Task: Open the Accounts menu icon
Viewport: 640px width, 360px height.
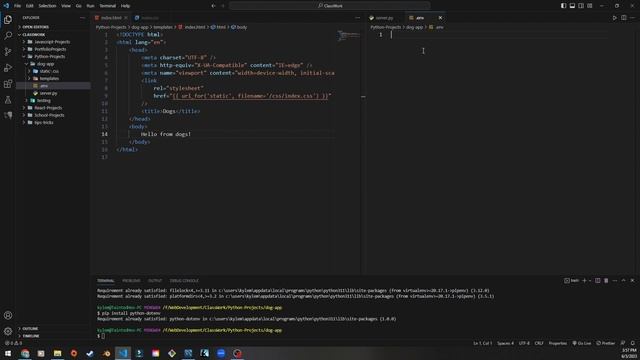Action: coord(8,315)
